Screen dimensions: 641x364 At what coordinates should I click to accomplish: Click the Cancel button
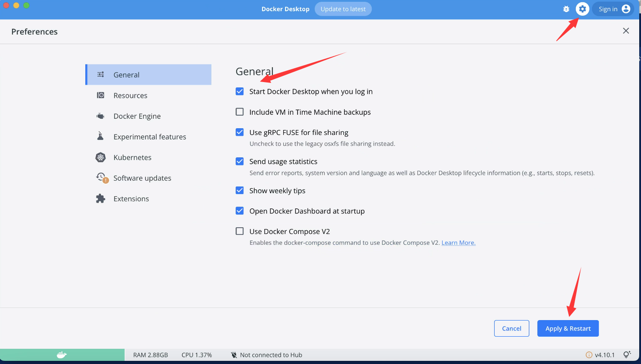pos(511,329)
